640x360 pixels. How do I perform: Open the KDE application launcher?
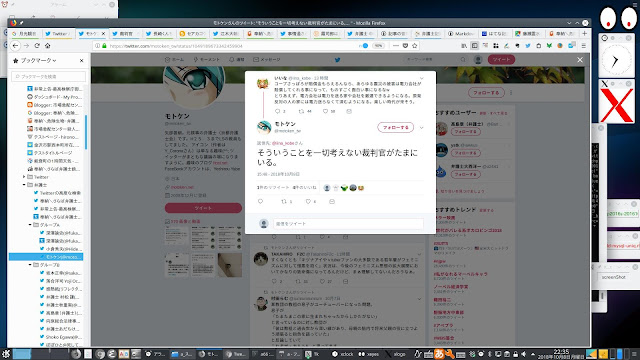(6, 354)
